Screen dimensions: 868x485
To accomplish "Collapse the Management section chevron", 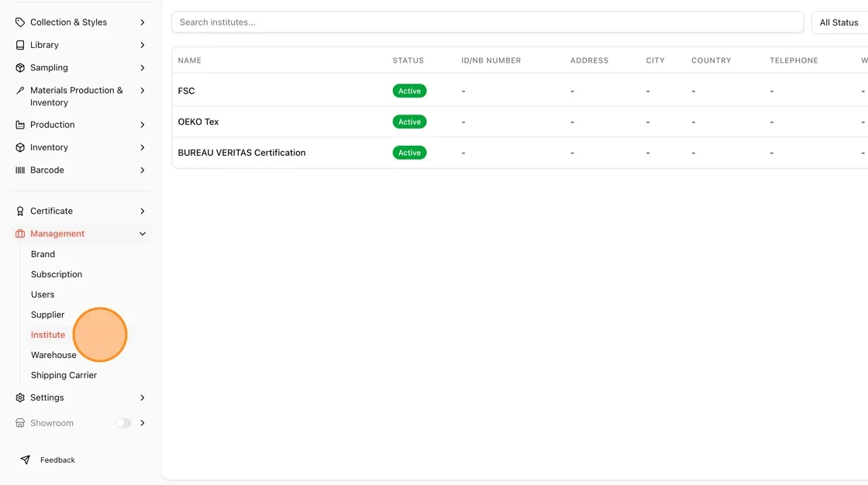I will tap(143, 234).
